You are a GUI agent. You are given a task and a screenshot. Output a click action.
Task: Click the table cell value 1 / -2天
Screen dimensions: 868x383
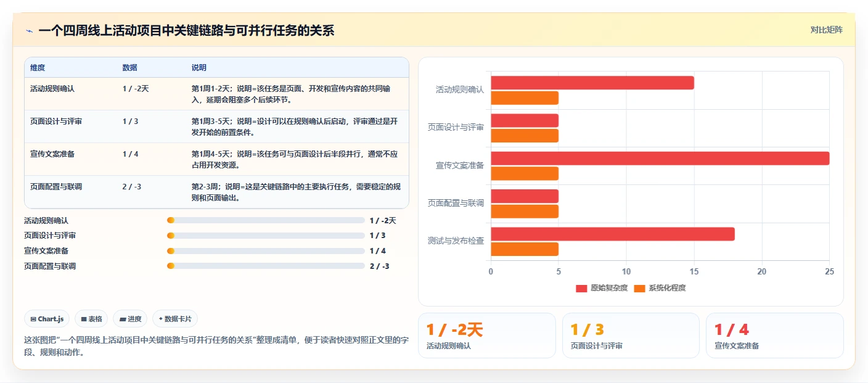136,89
